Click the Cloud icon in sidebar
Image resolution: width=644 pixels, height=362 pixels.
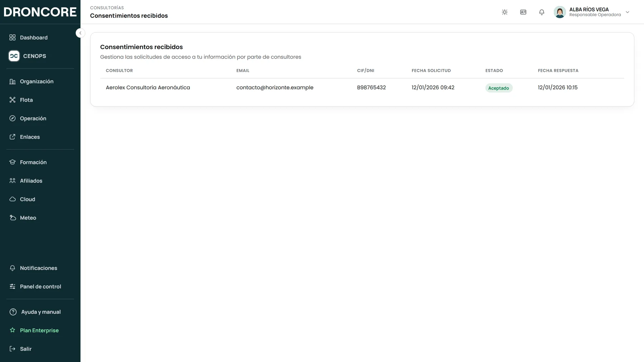click(x=13, y=199)
